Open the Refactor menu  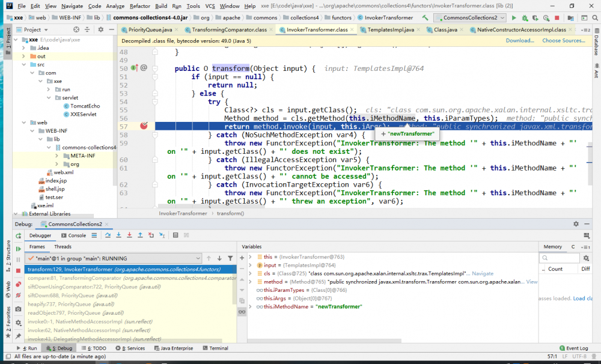click(139, 5)
